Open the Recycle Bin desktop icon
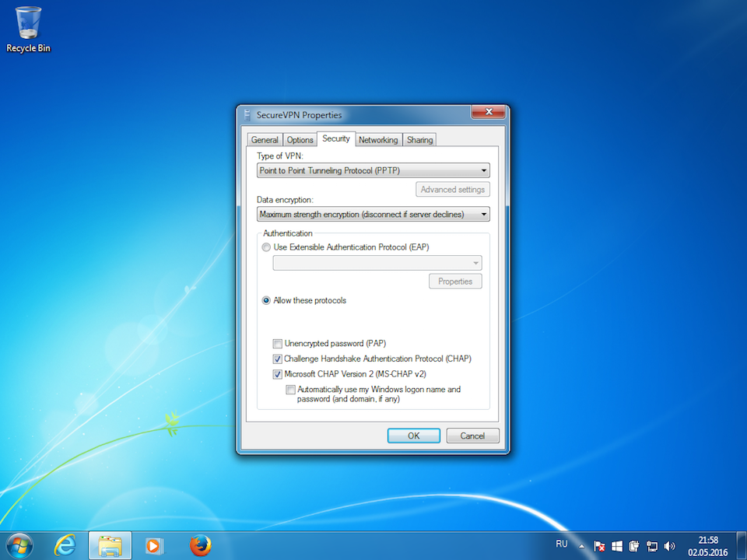This screenshot has height=560, width=747. pyautogui.click(x=28, y=30)
